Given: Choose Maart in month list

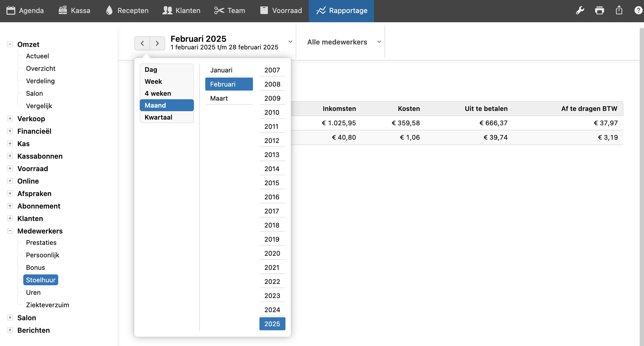Looking at the screenshot, I should [219, 98].
